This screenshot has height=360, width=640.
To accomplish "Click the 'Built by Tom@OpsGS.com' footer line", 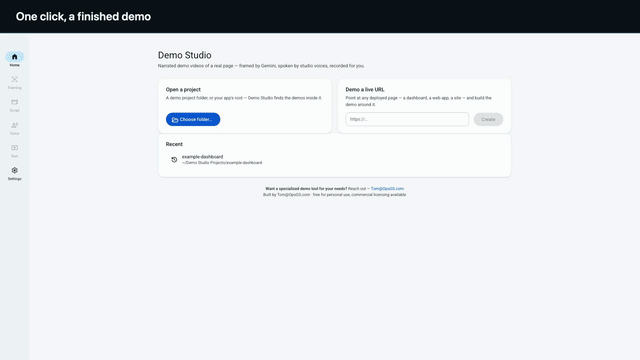I will tap(334, 195).
